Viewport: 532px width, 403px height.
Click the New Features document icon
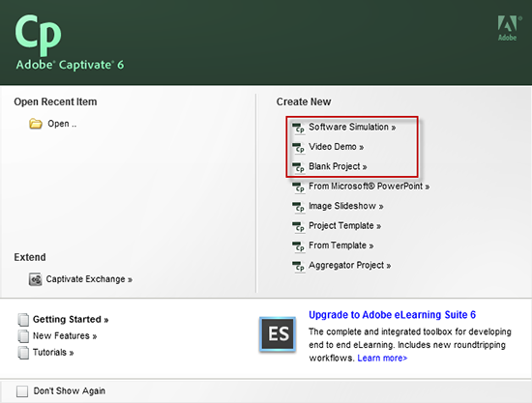(23, 336)
